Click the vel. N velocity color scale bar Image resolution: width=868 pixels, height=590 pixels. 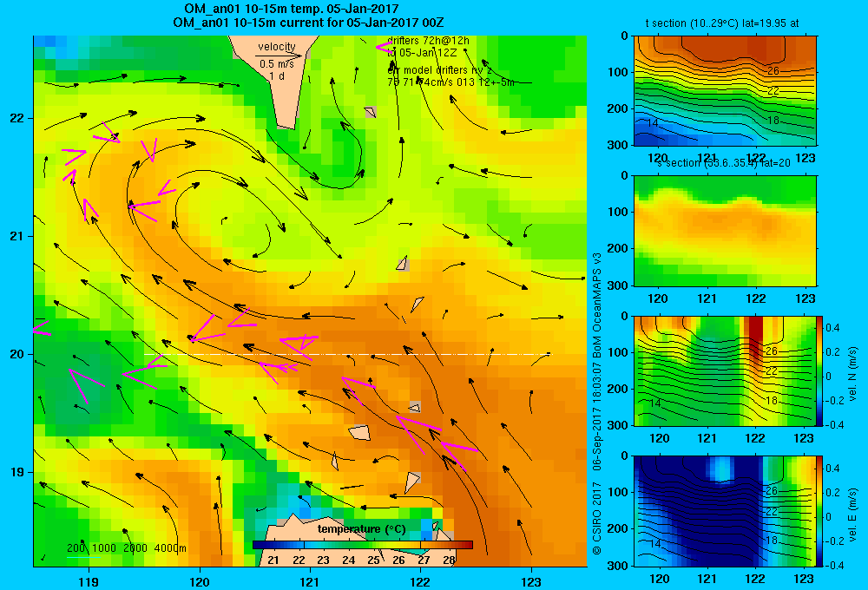coord(820,370)
